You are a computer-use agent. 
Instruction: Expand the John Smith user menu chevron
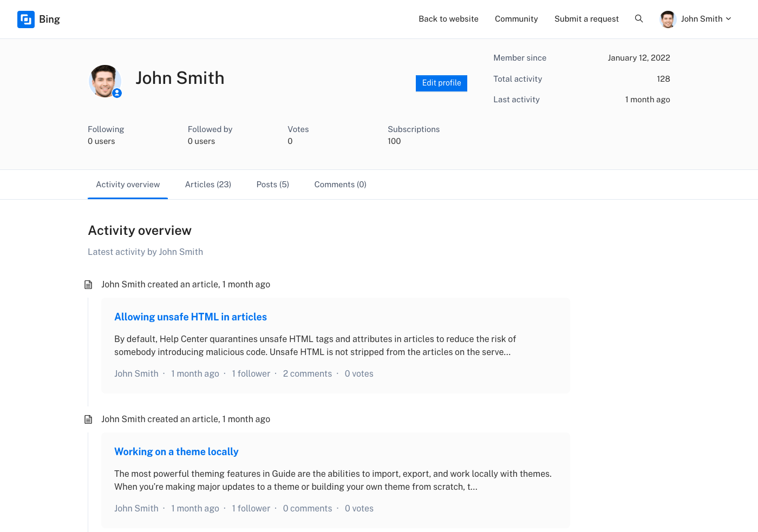pos(729,19)
